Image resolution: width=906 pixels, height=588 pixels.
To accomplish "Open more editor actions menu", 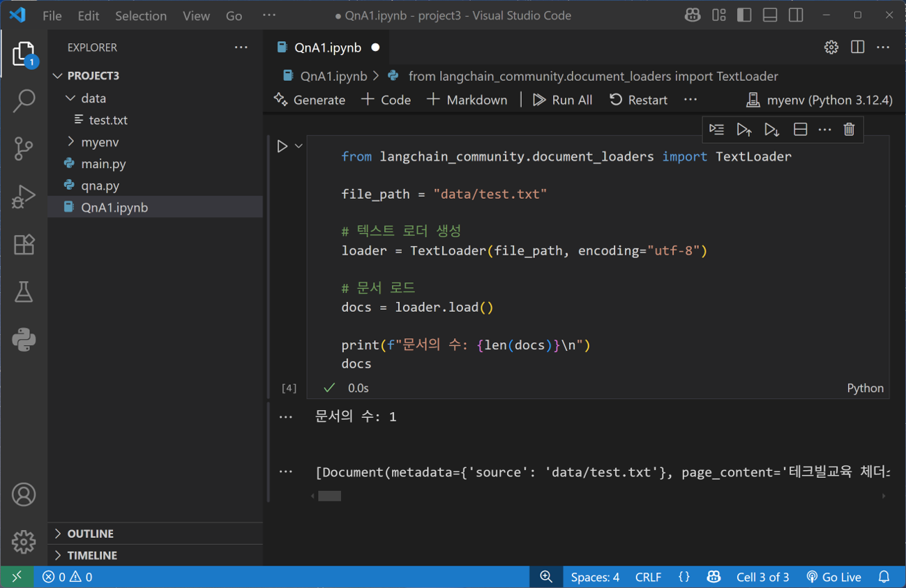I will pyautogui.click(x=883, y=47).
